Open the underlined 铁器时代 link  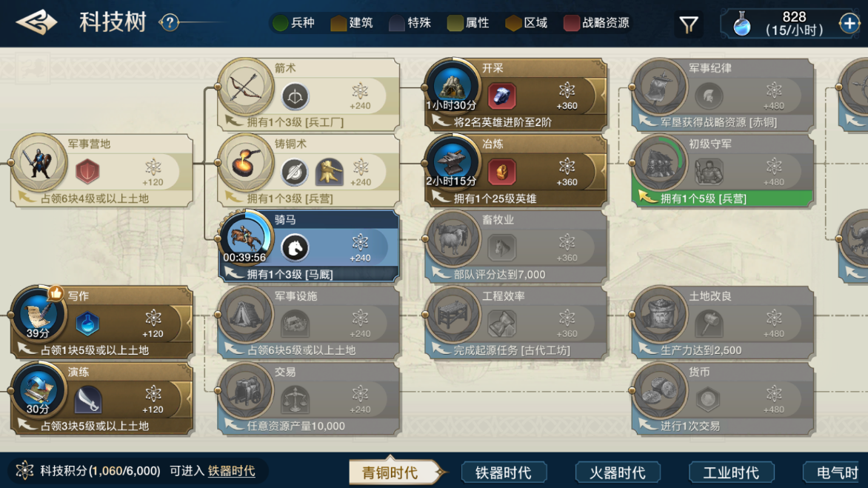pos(231,471)
